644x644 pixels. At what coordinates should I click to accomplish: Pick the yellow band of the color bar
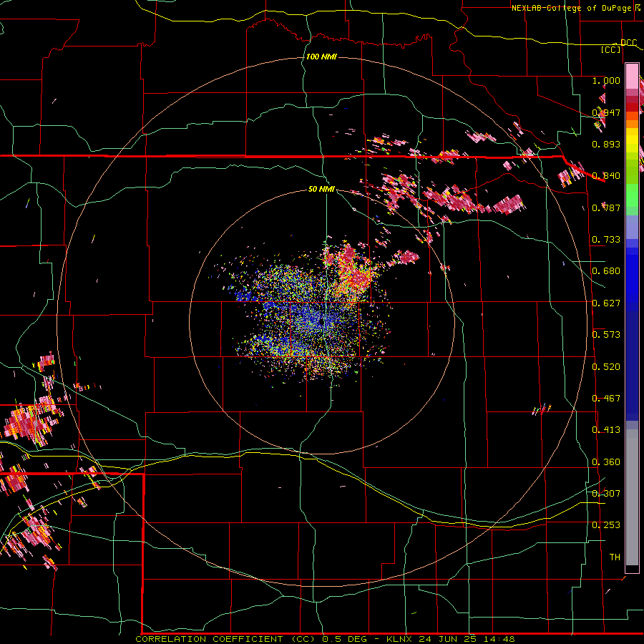(632, 140)
